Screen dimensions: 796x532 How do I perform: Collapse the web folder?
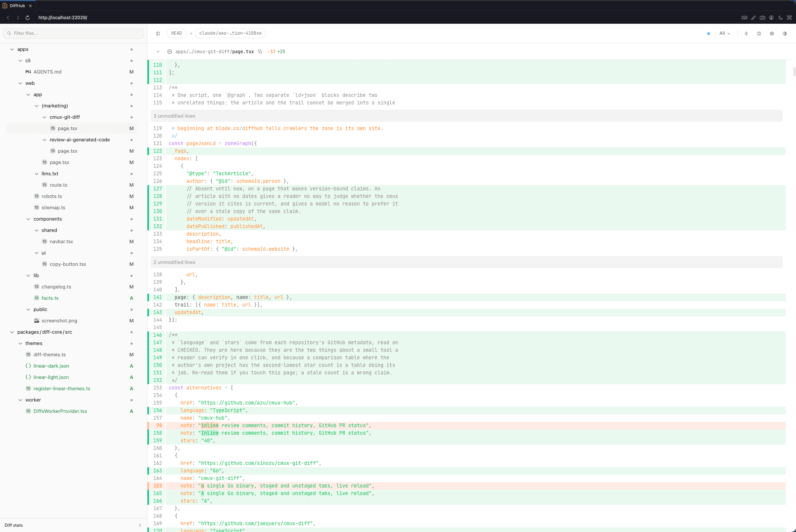[20, 83]
